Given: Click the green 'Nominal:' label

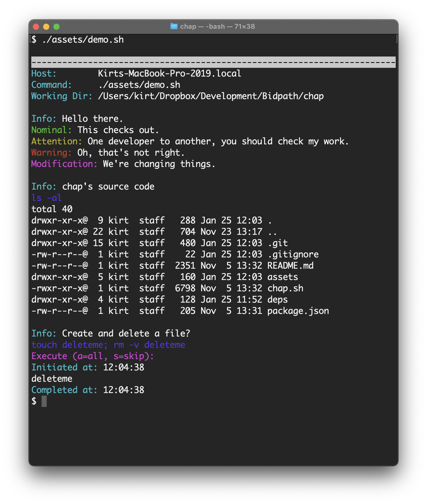Looking at the screenshot, I should [x=52, y=130].
